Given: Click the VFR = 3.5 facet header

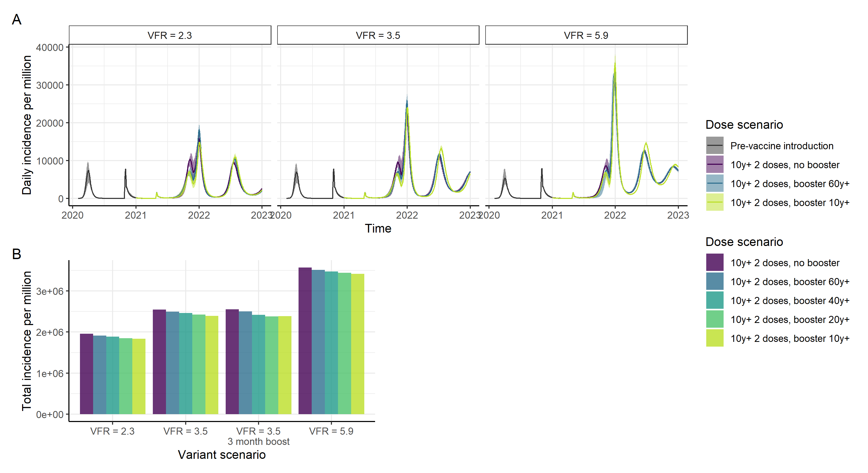Looking at the screenshot, I should [x=378, y=35].
